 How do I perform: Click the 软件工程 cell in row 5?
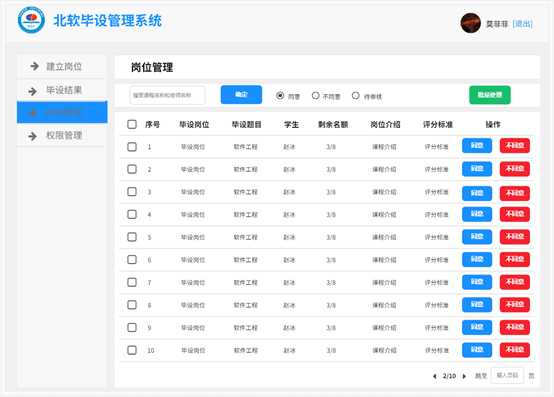click(x=246, y=237)
